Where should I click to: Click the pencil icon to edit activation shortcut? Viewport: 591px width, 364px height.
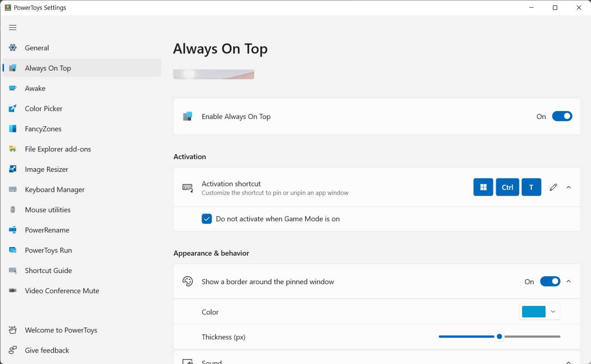click(553, 187)
